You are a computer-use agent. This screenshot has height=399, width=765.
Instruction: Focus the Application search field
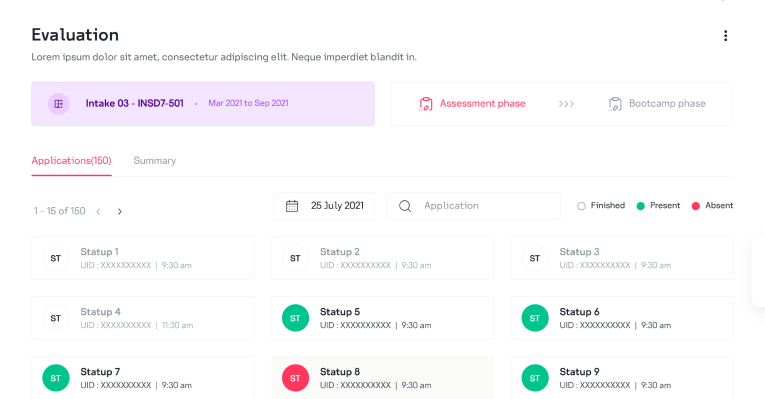473,206
